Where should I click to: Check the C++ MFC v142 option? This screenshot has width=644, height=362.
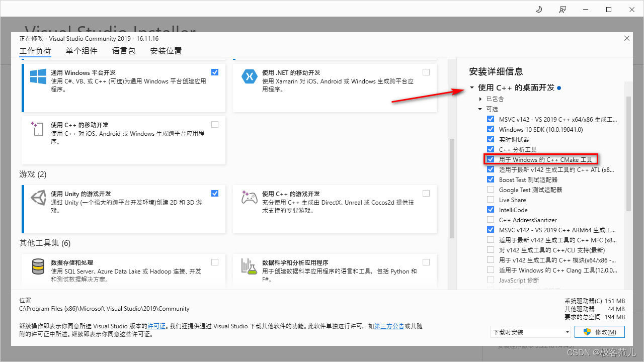point(491,240)
